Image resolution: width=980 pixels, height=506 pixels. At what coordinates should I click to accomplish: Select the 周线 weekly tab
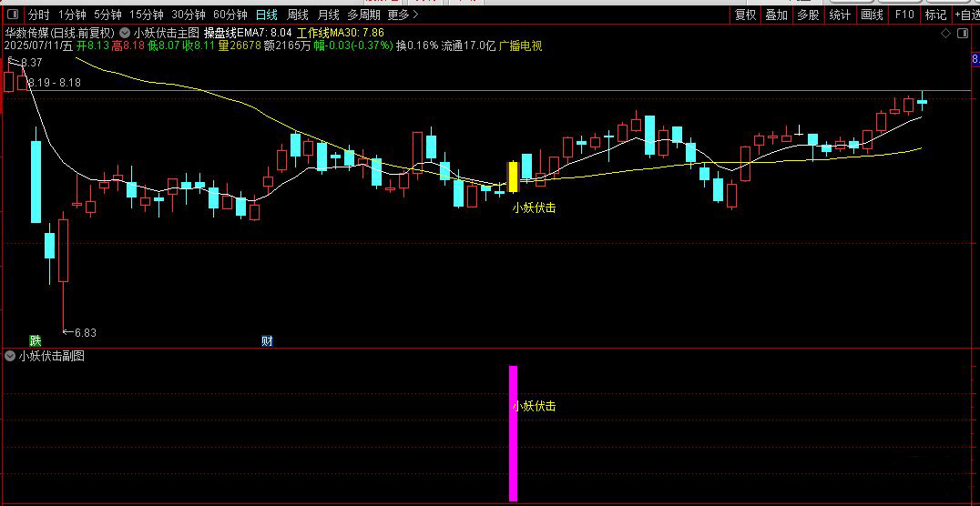[x=298, y=15]
